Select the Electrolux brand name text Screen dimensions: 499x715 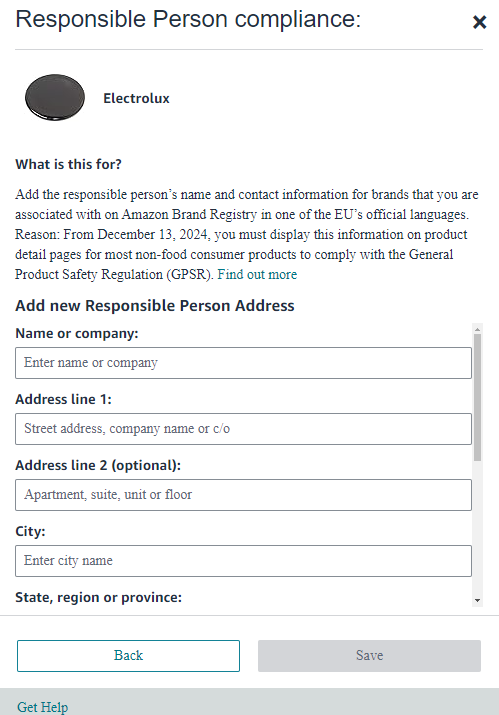tap(136, 98)
